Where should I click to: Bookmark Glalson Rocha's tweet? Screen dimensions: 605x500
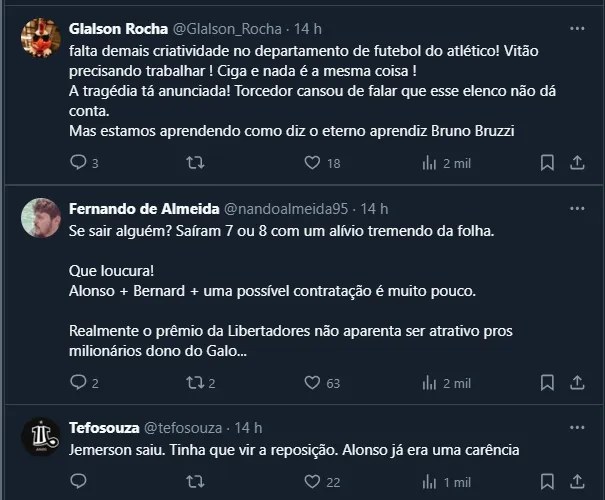tap(547, 162)
